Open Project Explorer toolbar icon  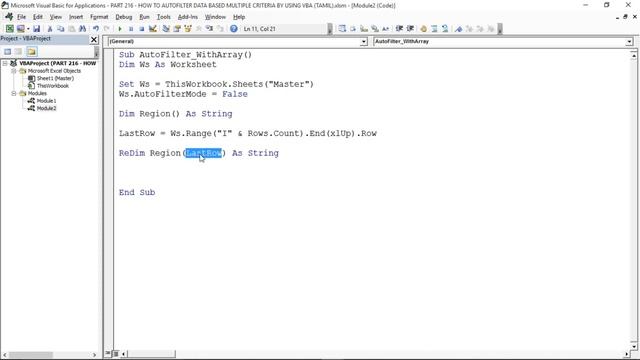click(x=166, y=29)
